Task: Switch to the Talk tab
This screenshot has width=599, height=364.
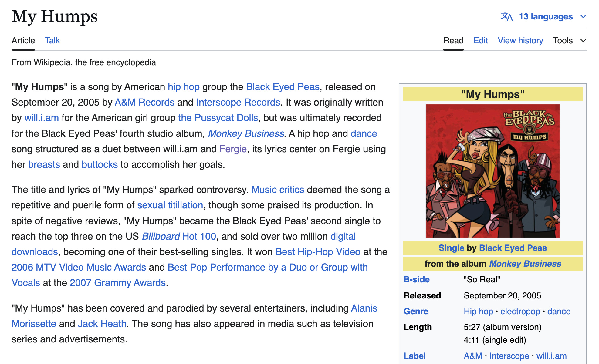Action: pos(52,40)
